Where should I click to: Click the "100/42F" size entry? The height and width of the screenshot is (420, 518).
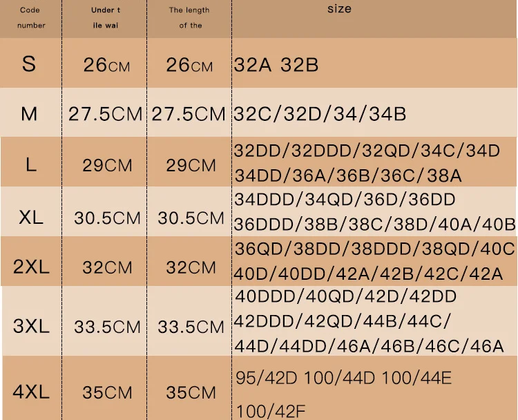262,412
